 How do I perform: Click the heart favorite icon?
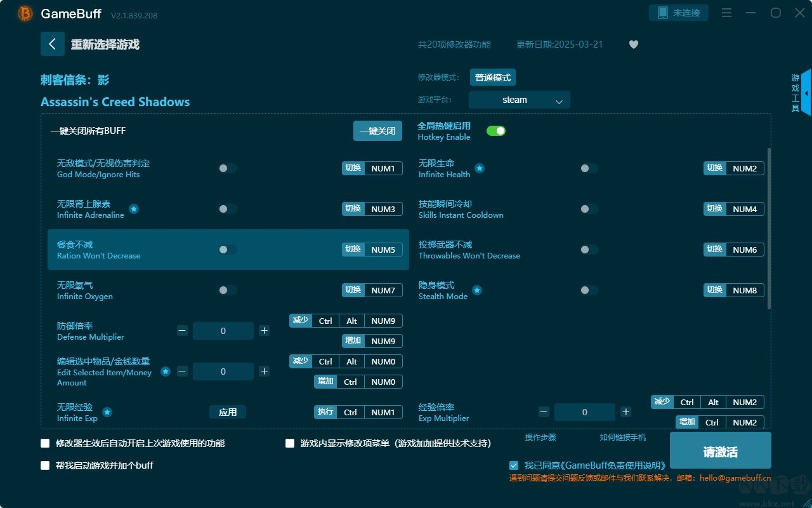(x=634, y=44)
